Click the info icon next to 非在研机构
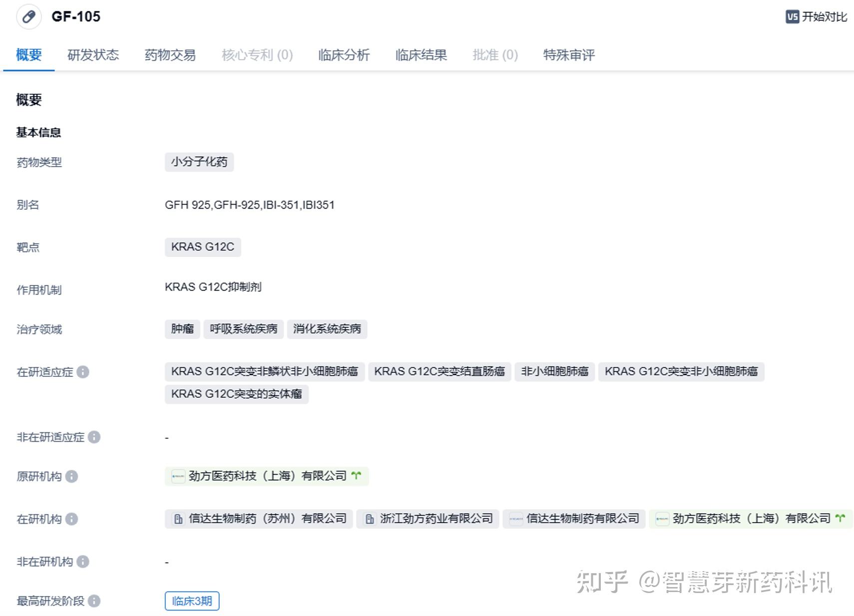 pyautogui.click(x=82, y=562)
